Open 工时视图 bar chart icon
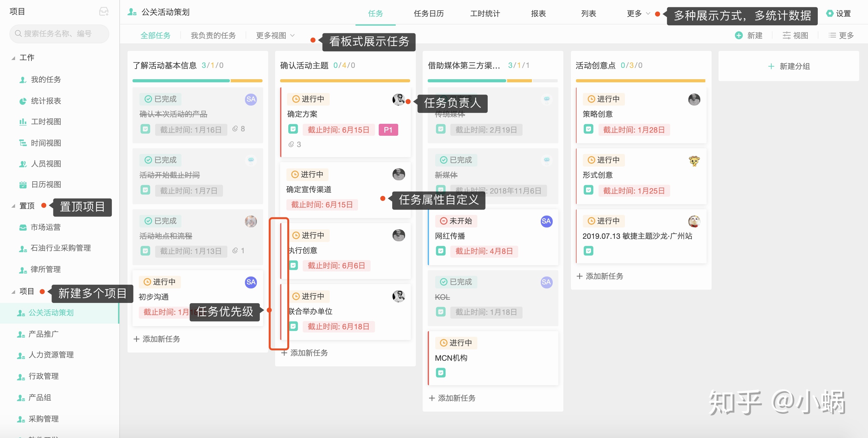This screenshot has height=438, width=868. click(23, 122)
